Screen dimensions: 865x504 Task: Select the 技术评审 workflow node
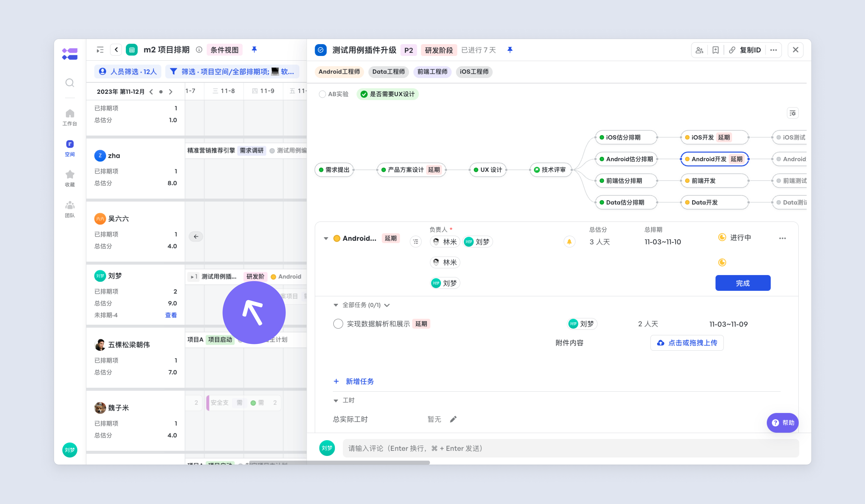pos(551,170)
